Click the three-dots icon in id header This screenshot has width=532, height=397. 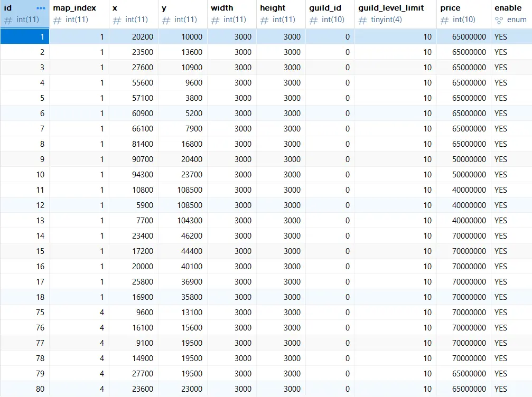click(41, 8)
